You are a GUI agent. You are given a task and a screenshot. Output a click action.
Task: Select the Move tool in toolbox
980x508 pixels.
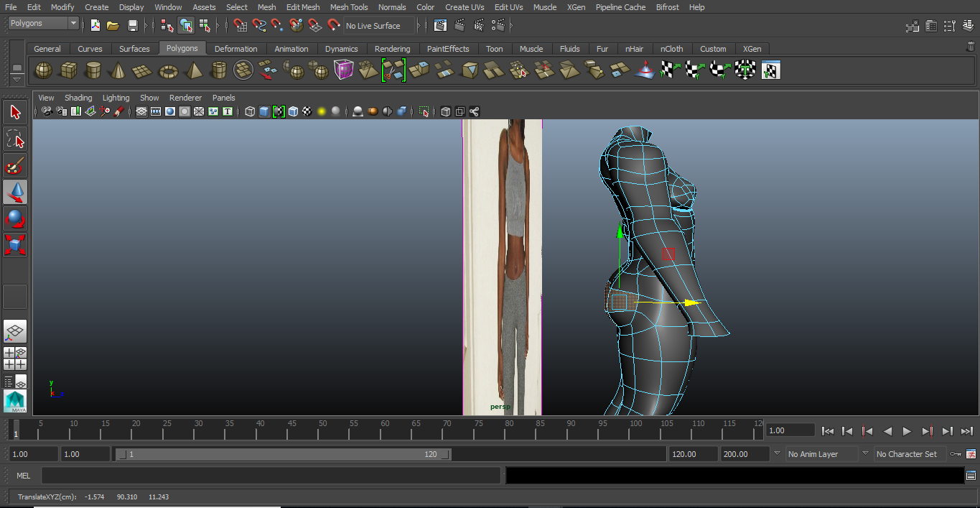coord(15,192)
